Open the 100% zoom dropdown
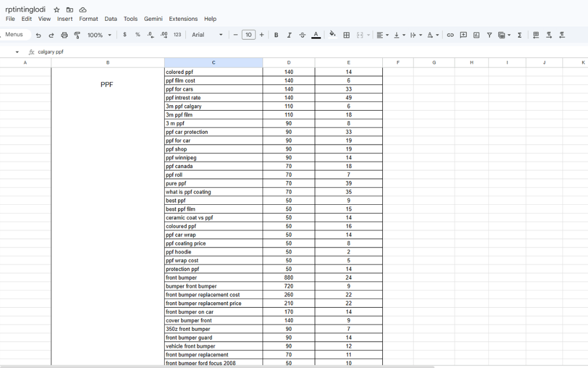 (x=99, y=35)
